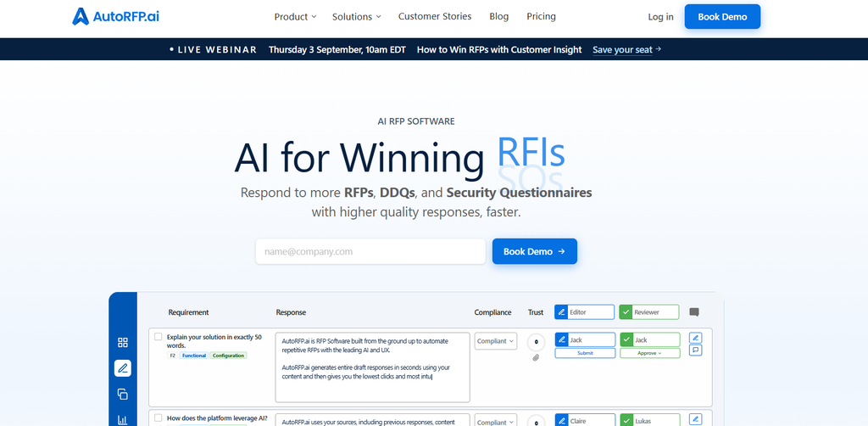Click the checkmark icon beside Reviewer header
The width and height of the screenshot is (868, 426).
tap(626, 312)
